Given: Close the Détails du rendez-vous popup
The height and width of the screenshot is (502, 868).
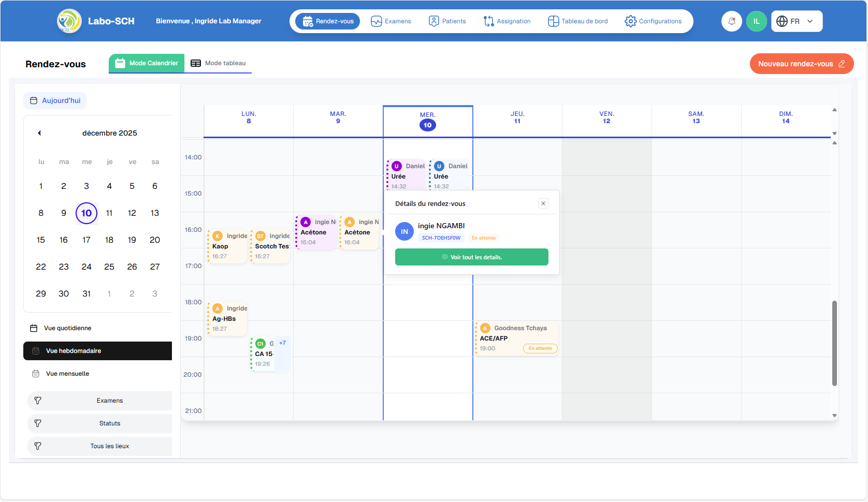Looking at the screenshot, I should (x=543, y=203).
